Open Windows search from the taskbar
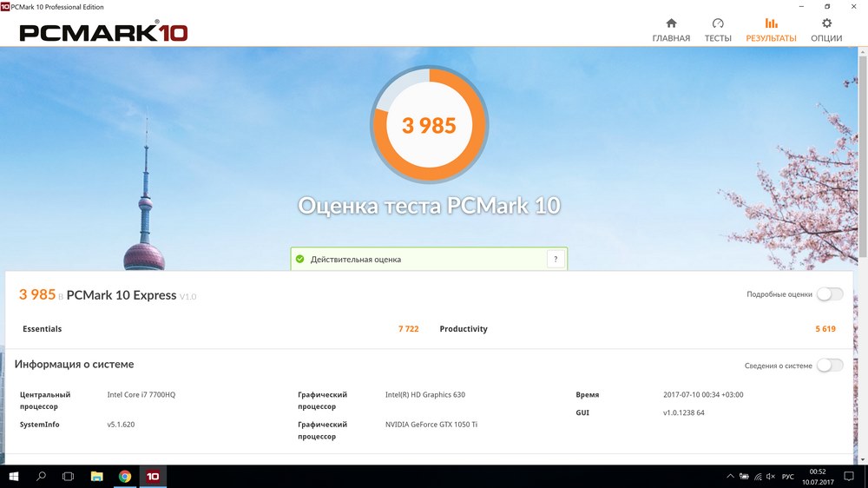Image resolution: width=868 pixels, height=488 pixels. [x=41, y=477]
